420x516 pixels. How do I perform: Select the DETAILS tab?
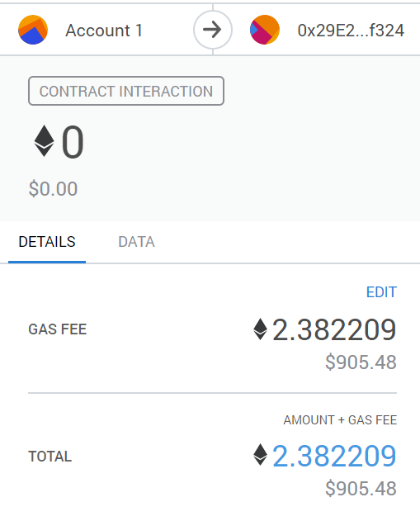47,242
